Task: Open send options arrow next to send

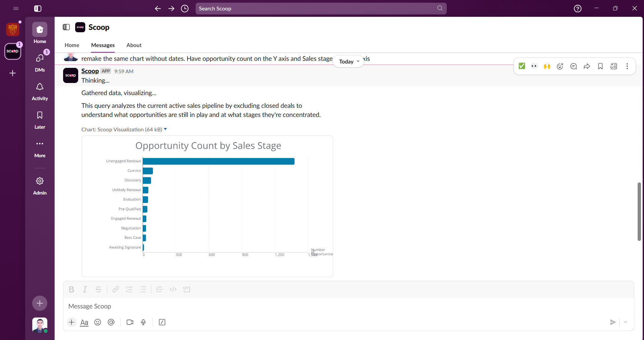Action: click(x=626, y=322)
